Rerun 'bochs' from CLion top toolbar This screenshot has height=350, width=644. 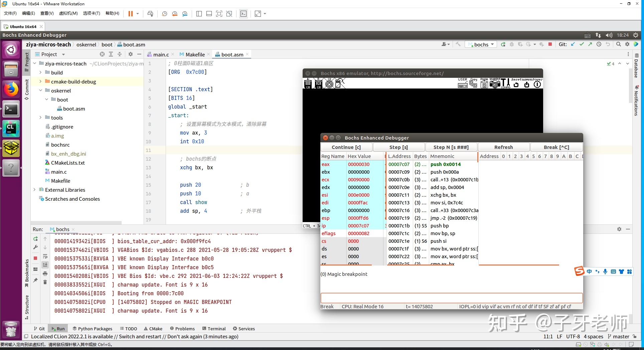(503, 44)
